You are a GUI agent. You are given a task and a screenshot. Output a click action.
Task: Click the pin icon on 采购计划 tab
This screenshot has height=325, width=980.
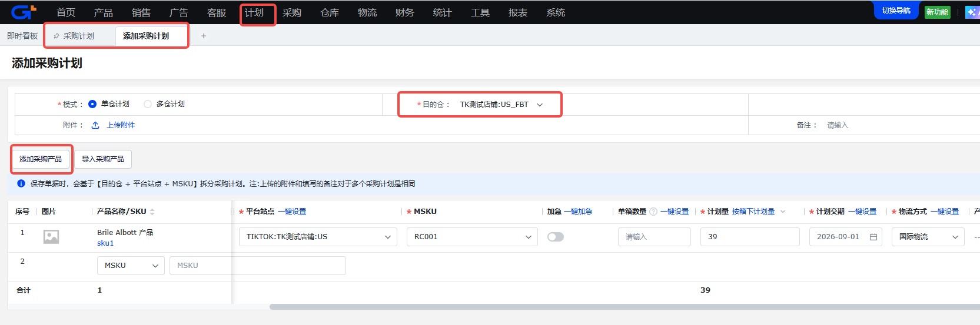click(x=57, y=36)
